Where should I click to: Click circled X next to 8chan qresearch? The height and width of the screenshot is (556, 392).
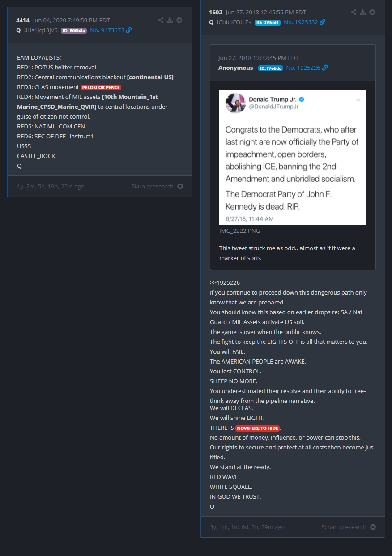click(x=373, y=527)
